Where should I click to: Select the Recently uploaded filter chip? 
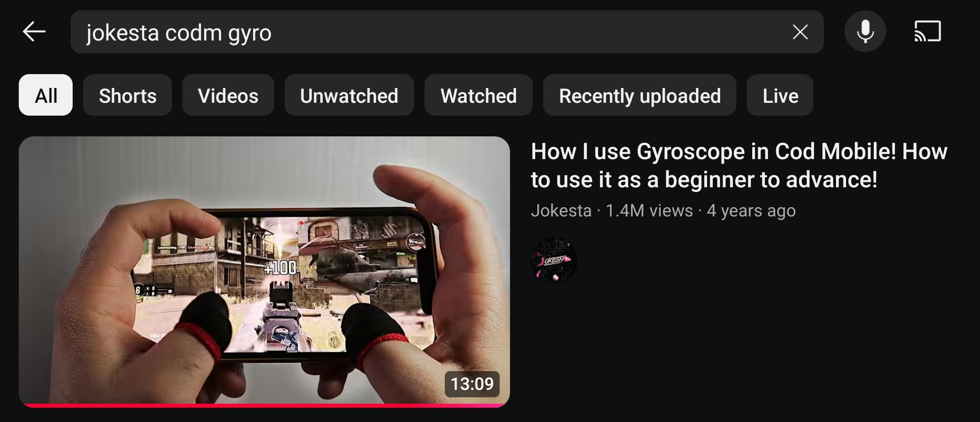click(x=639, y=95)
